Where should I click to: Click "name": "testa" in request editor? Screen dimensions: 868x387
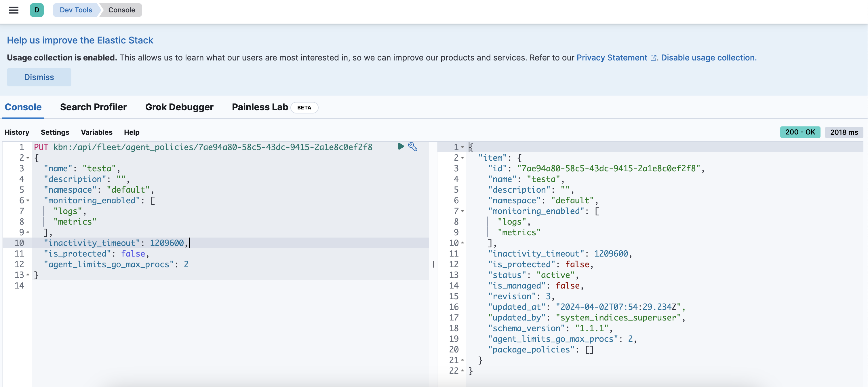click(82, 168)
